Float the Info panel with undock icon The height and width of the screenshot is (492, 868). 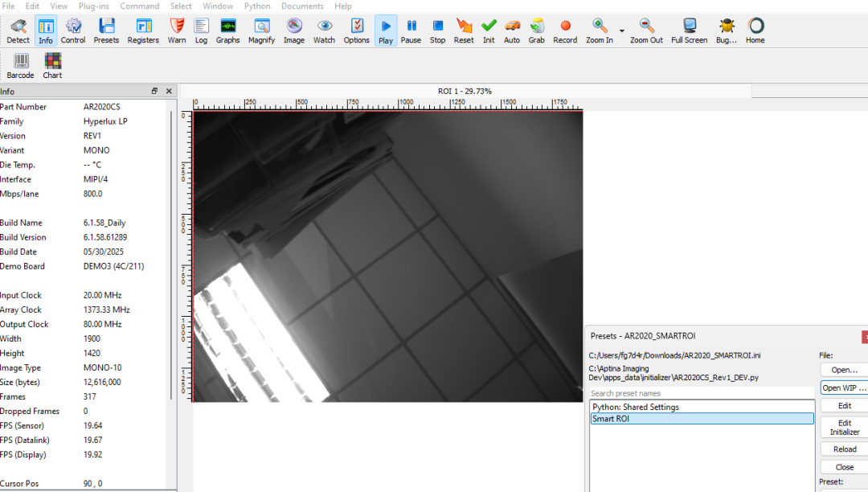coord(154,92)
